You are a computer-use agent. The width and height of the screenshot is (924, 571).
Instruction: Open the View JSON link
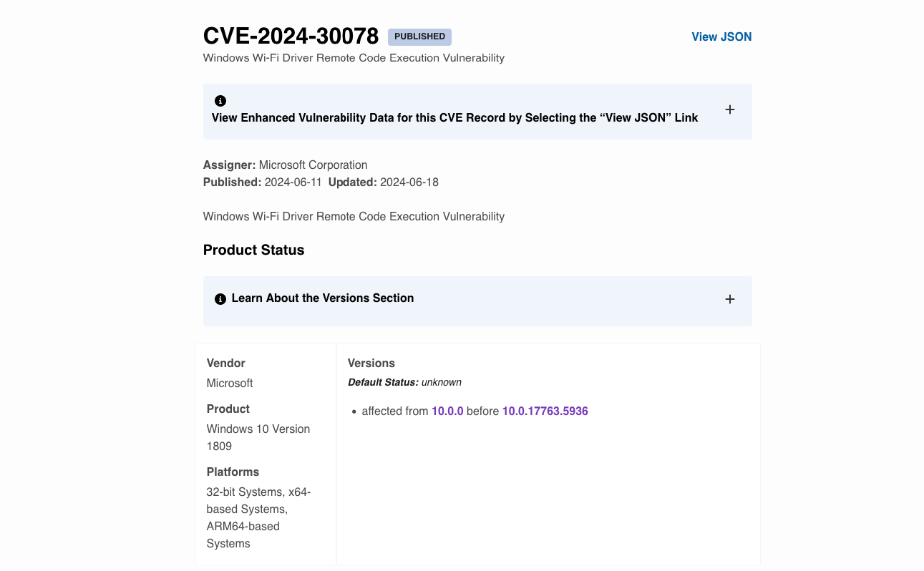tap(721, 36)
